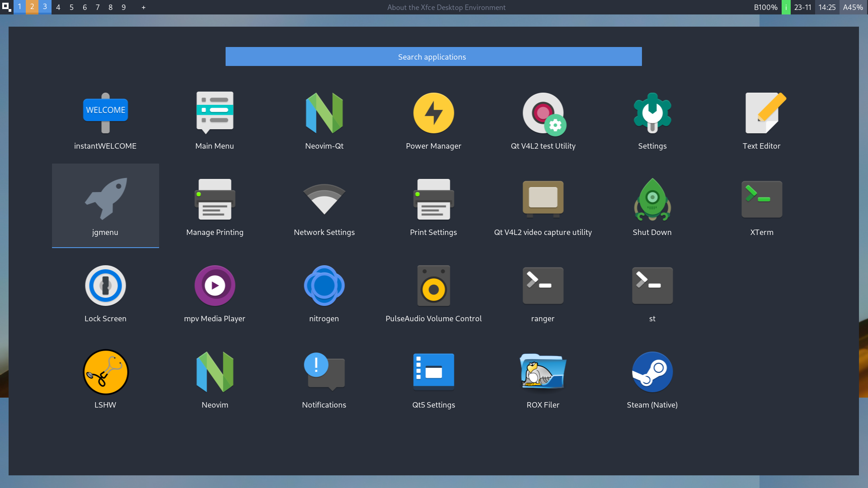
Task: Click the top-left start menu logo
Action: 7,7
